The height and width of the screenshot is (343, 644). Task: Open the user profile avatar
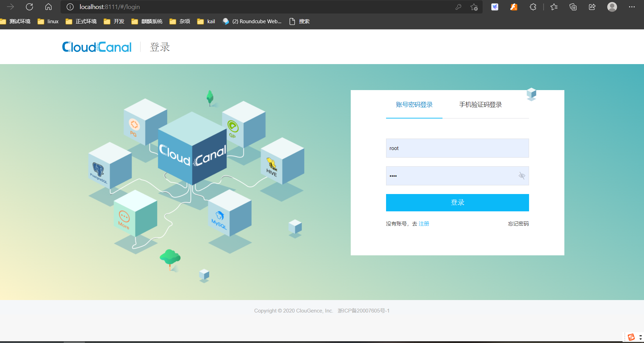coord(612,7)
